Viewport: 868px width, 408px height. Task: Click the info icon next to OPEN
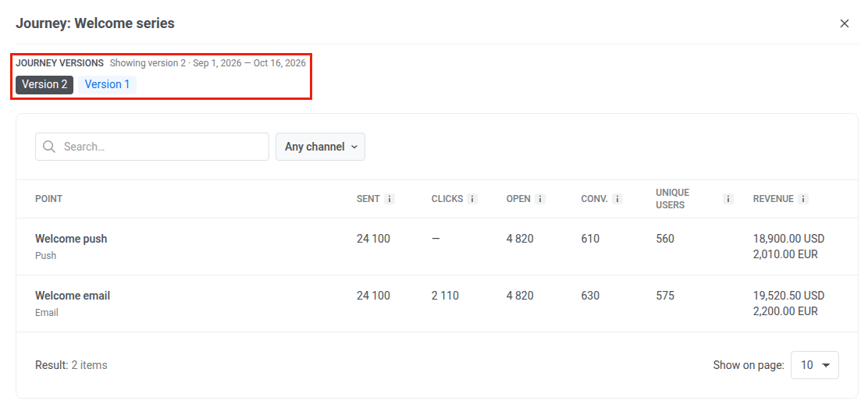pos(540,199)
